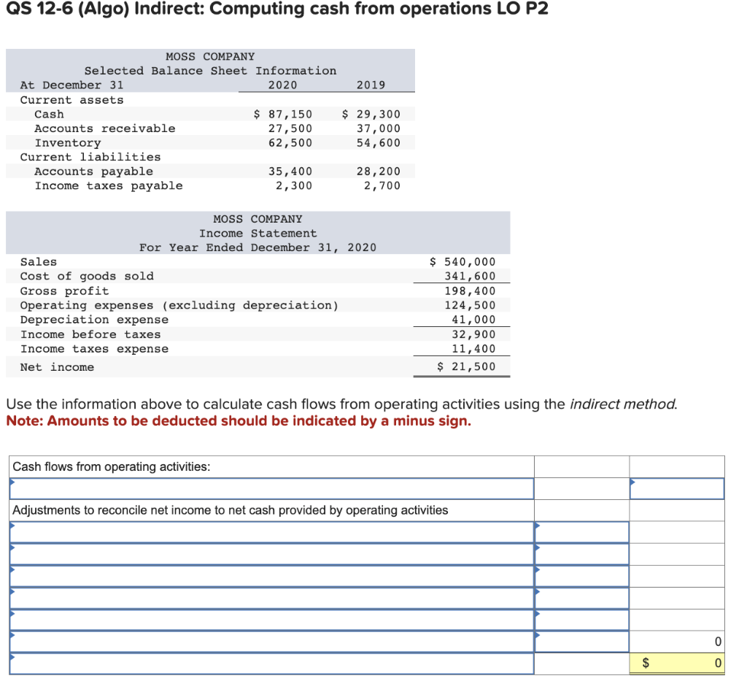The height and width of the screenshot is (700, 747).
Task: Open the net income description dropdown cell
Action: [x=270, y=488]
